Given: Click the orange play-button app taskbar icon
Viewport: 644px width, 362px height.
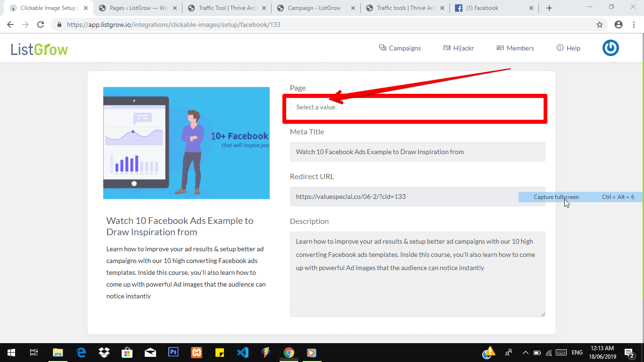Looking at the screenshot, I should (312, 353).
